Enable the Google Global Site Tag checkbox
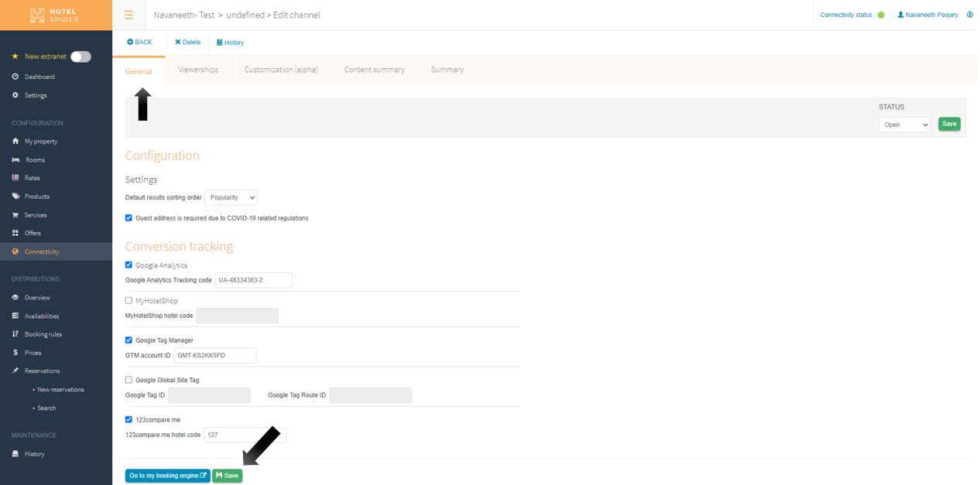Screen dimensions: 980x485 [x=128, y=380]
